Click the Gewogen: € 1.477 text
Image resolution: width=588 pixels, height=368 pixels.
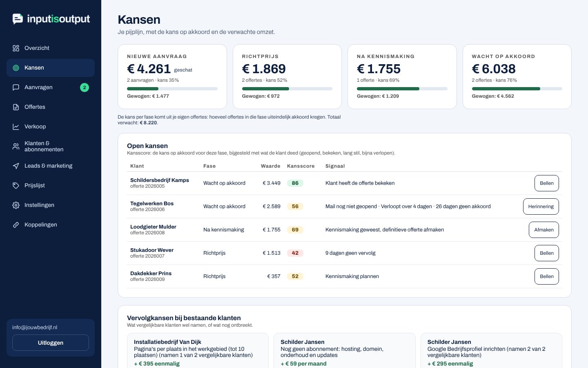click(x=148, y=96)
